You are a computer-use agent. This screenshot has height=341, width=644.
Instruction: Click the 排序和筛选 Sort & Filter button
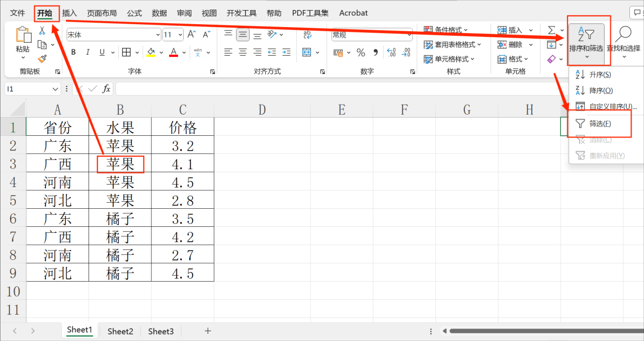[586, 43]
